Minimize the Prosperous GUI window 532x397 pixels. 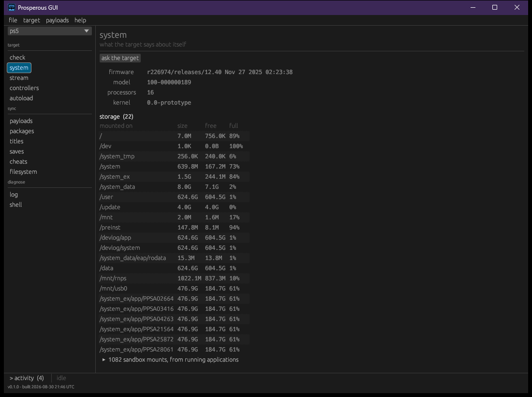point(473,7)
